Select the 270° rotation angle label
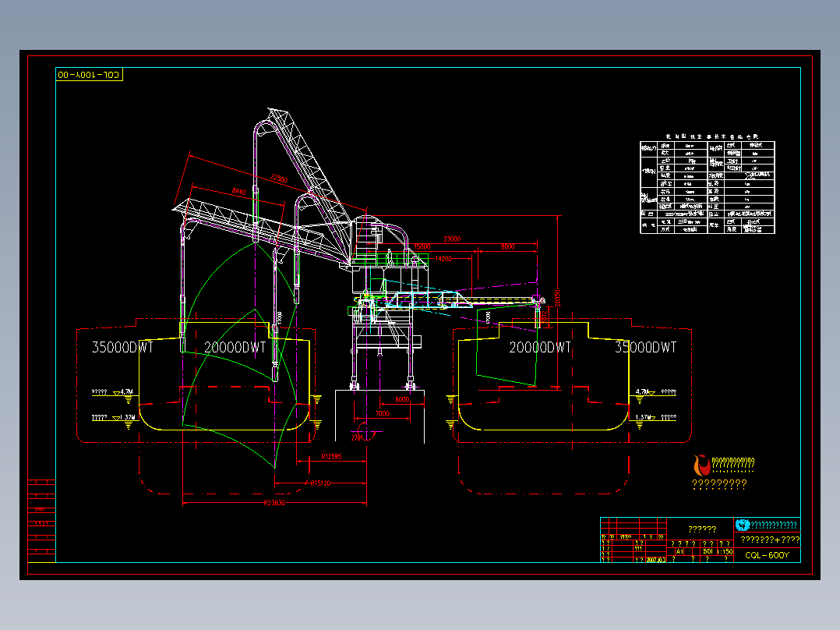The image size is (840, 630). pyautogui.click(x=357, y=437)
